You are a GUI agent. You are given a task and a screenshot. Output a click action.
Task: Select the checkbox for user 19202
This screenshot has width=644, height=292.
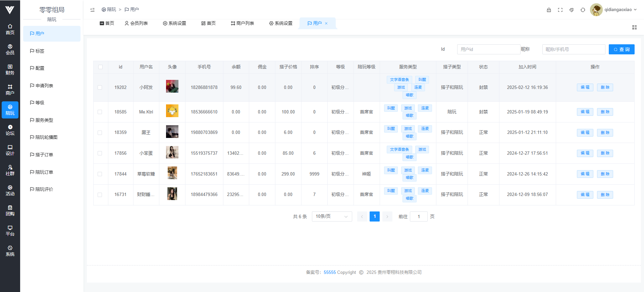[100, 88]
